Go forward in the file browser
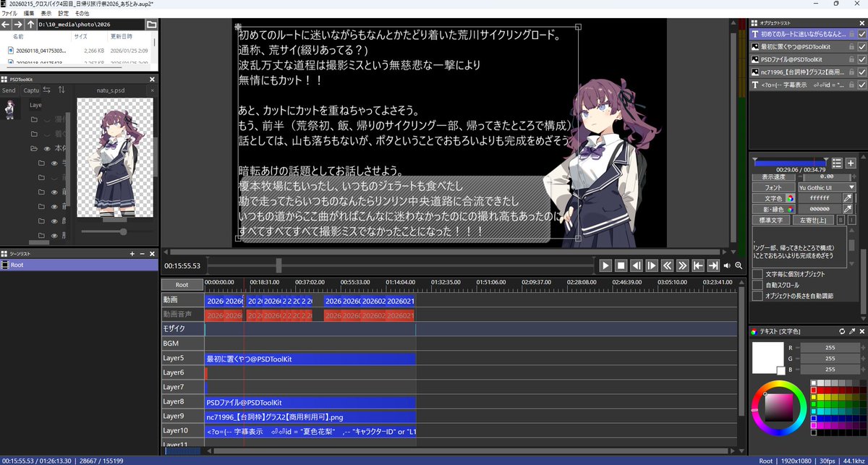The height and width of the screenshot is (465, 868). coord(18,24)
